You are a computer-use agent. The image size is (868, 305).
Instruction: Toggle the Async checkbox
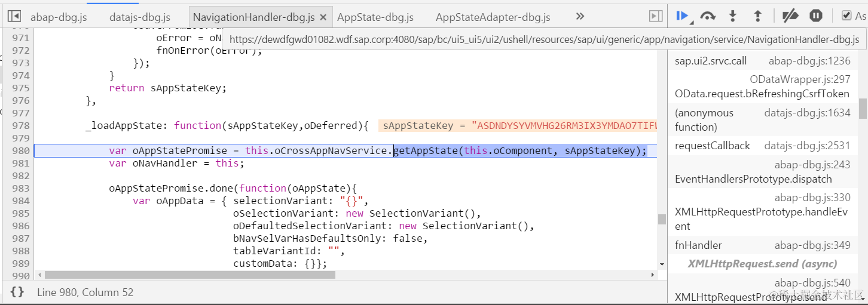click(846, 16)
